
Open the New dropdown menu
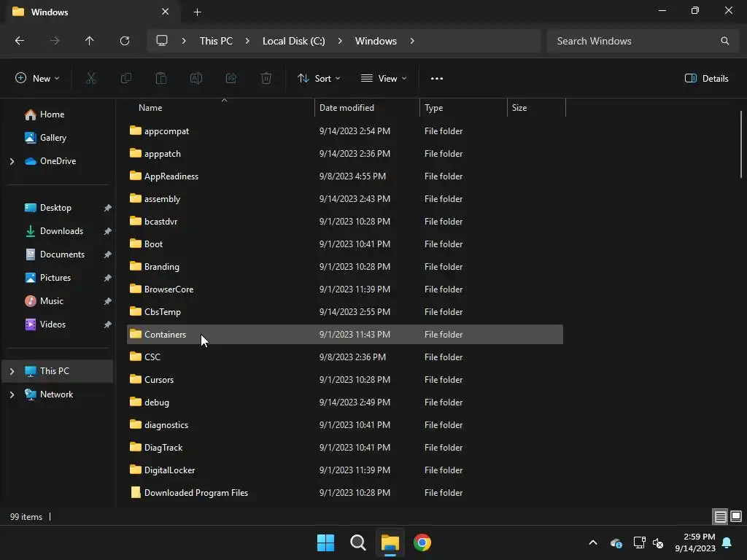[37, 79]
